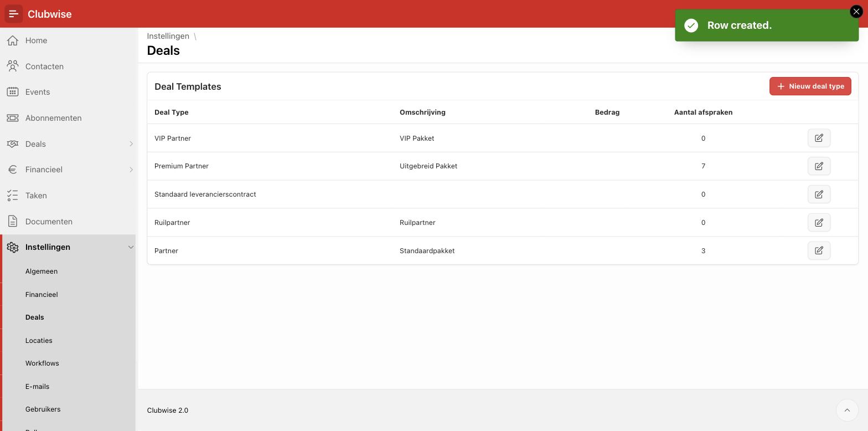This screenshot has width=868, height=431.
Task: Open Financieel under Instellingen
Action: pyautogui.click(x=42, y=295)
